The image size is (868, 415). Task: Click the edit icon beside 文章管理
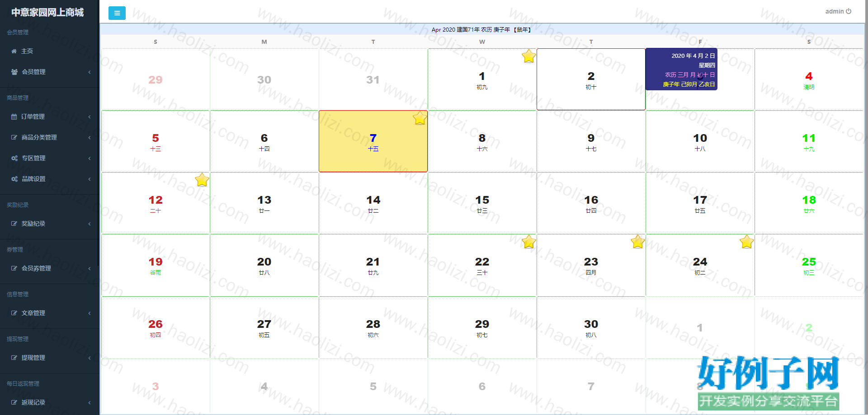pyautogui.click(x=14, y=313)
